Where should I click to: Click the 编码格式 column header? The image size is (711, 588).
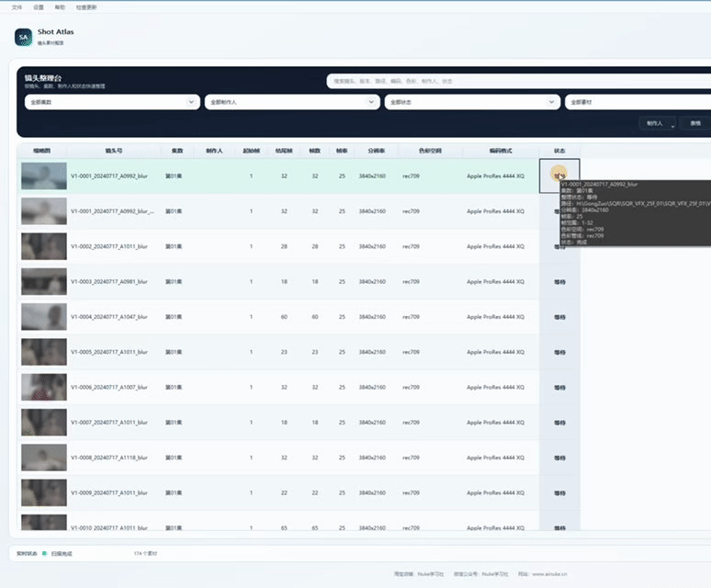pyautogui.click(x=501, y=151)
